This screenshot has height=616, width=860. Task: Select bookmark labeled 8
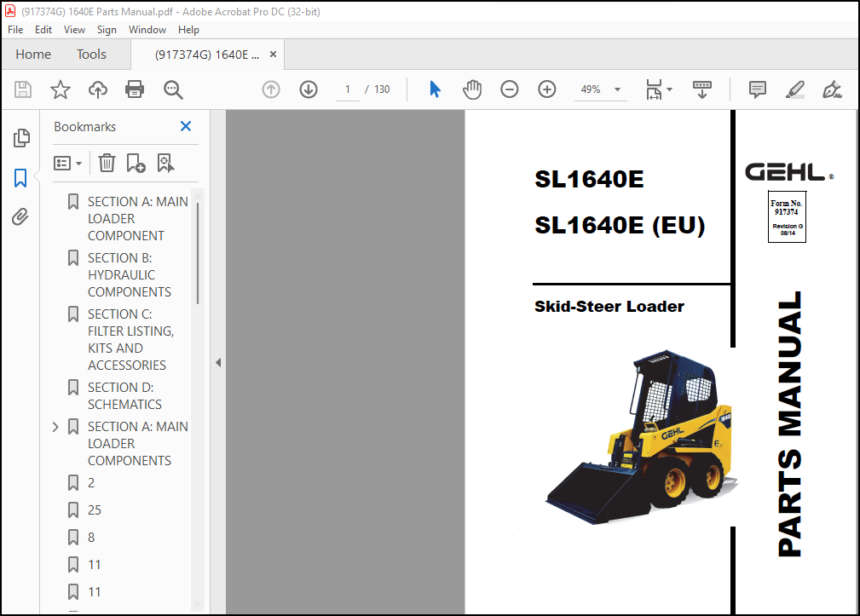[x=91, y=538]
